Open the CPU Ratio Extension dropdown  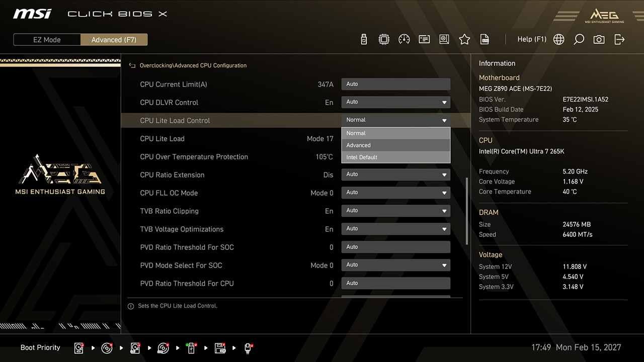point(395,174)
